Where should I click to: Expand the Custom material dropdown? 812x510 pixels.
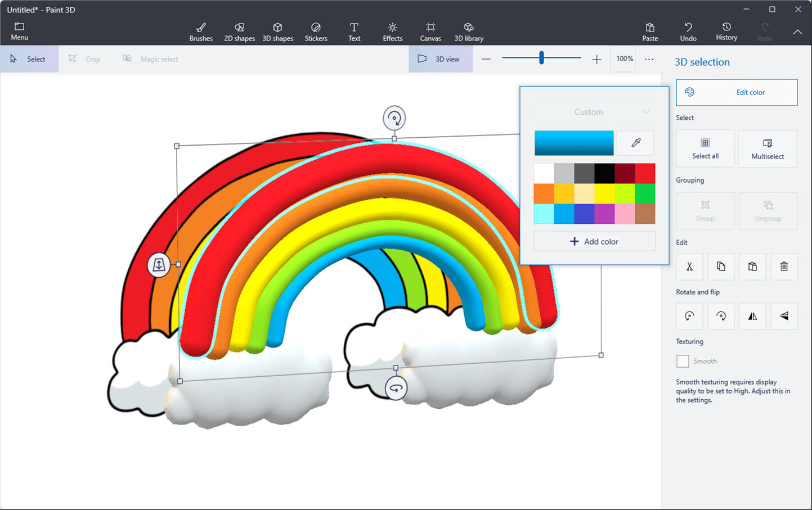594,112
